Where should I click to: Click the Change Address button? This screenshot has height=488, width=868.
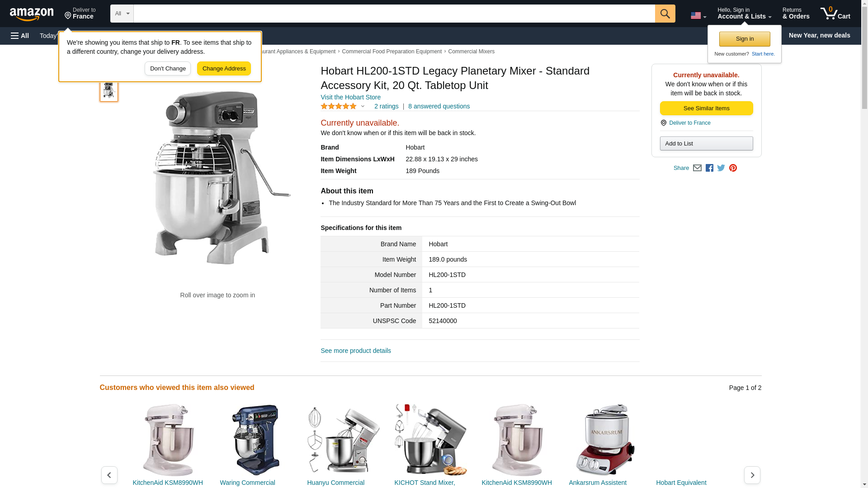pos(224,69)
